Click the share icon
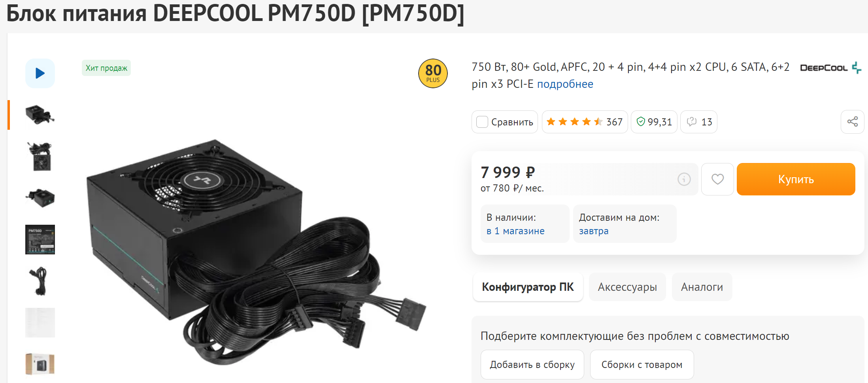The height and width of the screenshot is (383, 868). click(852, 122)
